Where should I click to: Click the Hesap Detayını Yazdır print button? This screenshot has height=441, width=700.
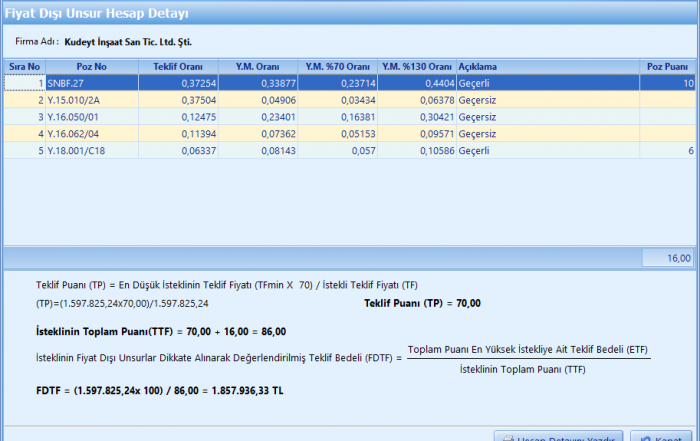(x=560, y=437)
